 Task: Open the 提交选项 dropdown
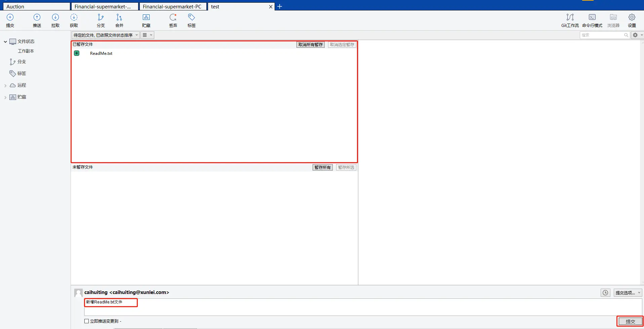coord(628,293)
